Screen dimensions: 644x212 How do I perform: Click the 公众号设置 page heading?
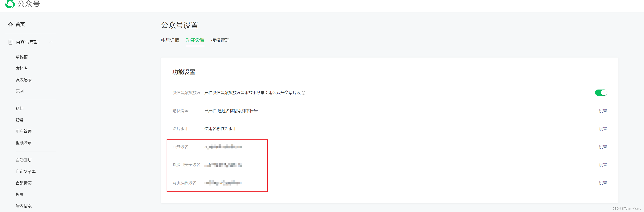pyautogui.click(x=180, y=25)
